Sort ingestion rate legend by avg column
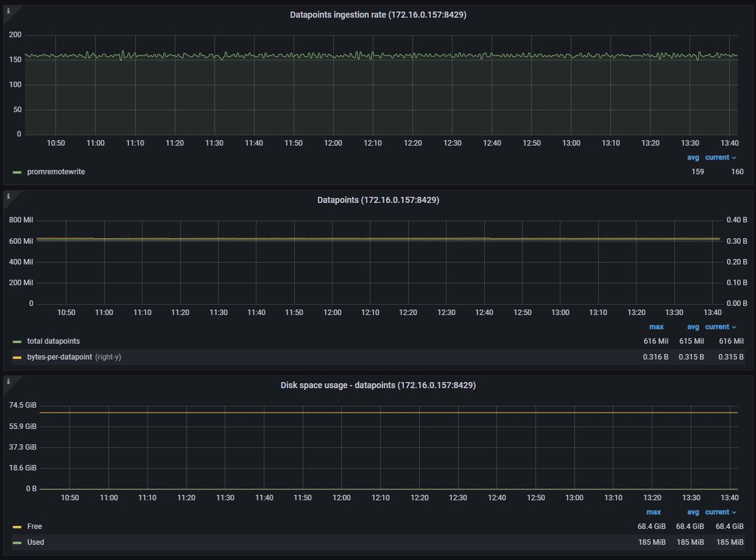The width and height of the screenshot is (756, 560). pos(693,157)
